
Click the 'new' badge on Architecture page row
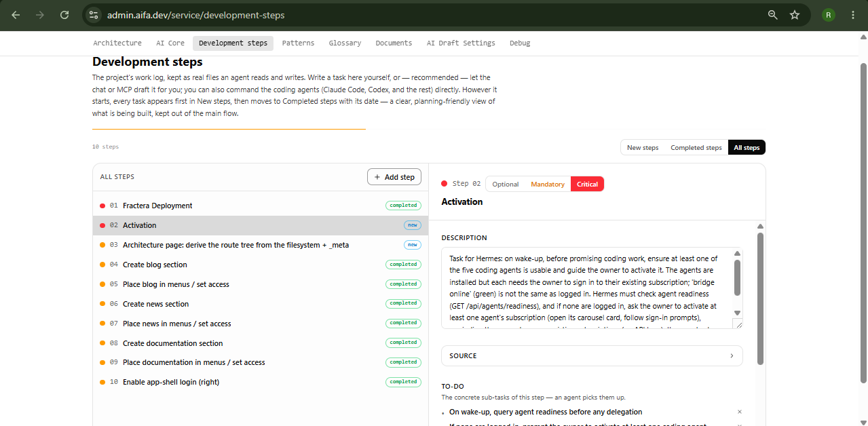tap(413, 245)
